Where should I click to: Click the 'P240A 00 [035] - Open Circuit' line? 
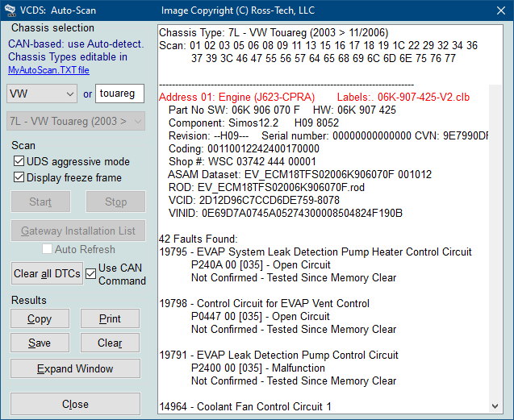point(261,264)
